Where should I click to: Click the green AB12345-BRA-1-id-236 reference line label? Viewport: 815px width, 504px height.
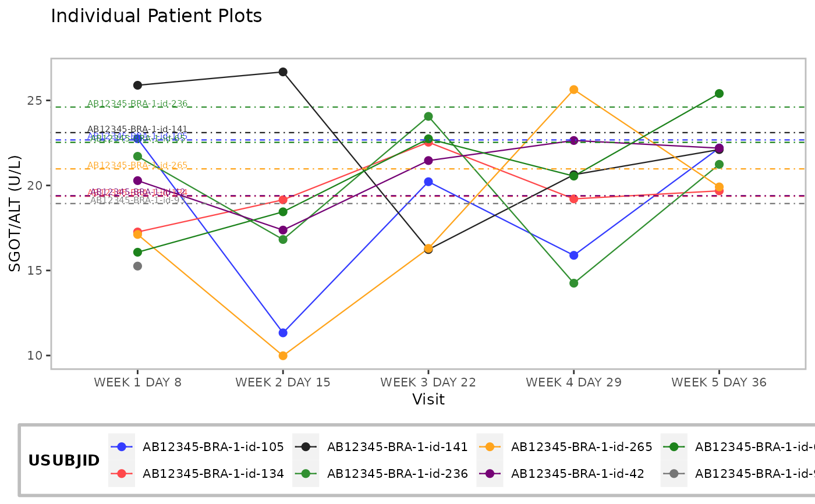click(x=137, y=104)
